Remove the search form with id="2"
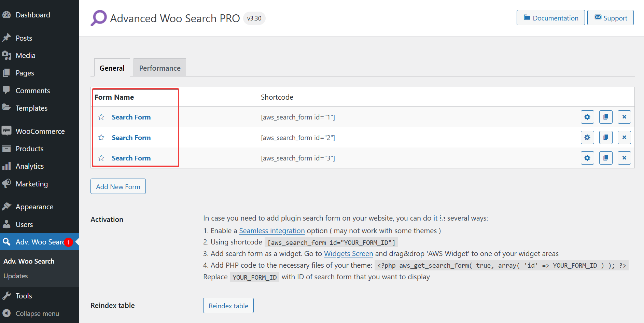The height and width of the screenshot is (323, 644). click(624, 138)
